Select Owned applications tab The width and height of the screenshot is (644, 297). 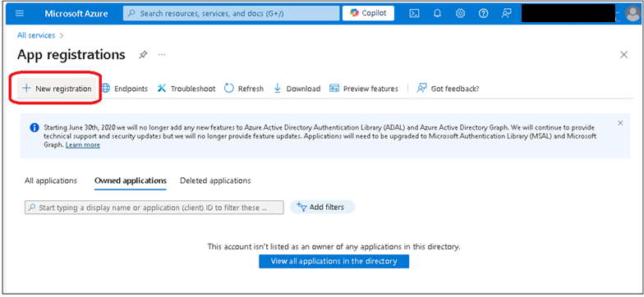point(131,180)
